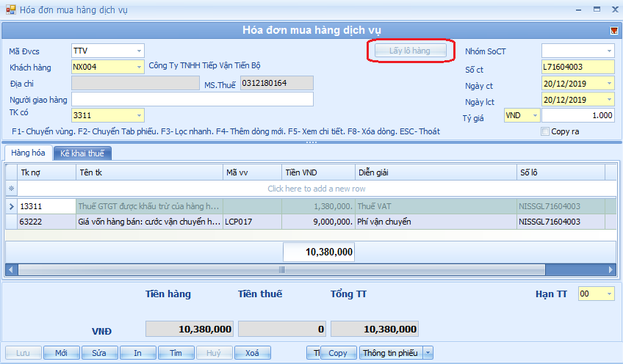
Task: Click the Mã vv column header
Action: [252, 172]
